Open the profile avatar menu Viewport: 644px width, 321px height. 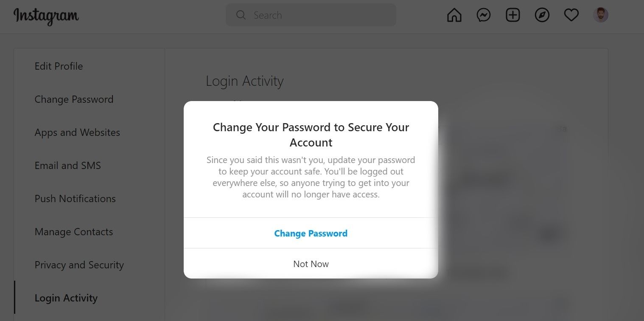[x=601, y=15]
